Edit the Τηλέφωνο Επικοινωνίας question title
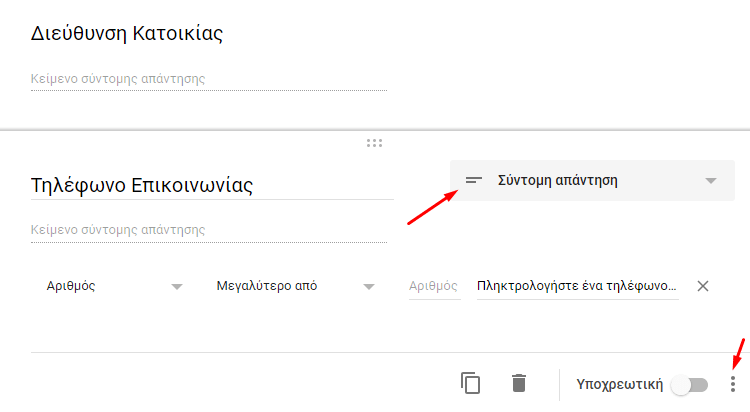 tap(212, 185)
